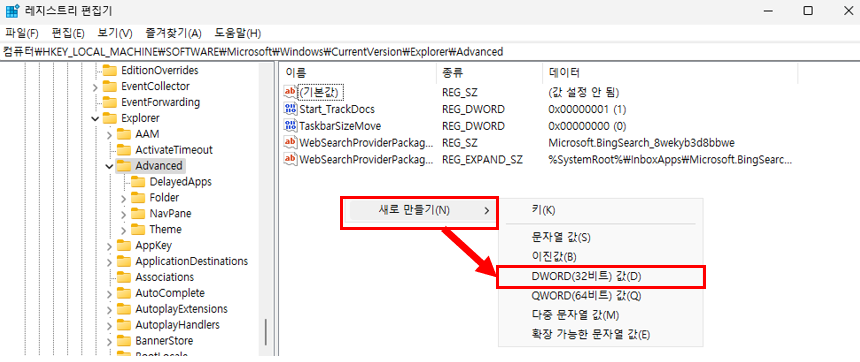Maximize the Registry Editor window
This screenshot has height=362, width=860.
pos(808,10)
